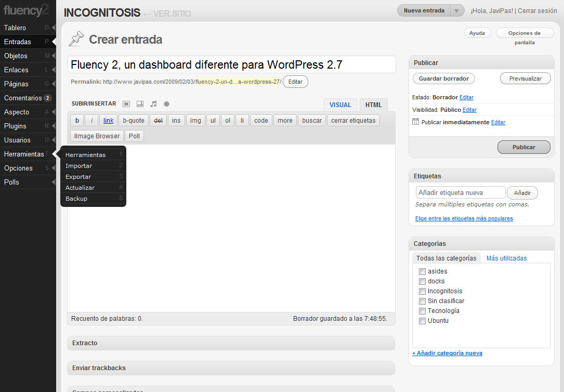Click the calendar icon beside Publicar inmediatamente

pos(415,122)
